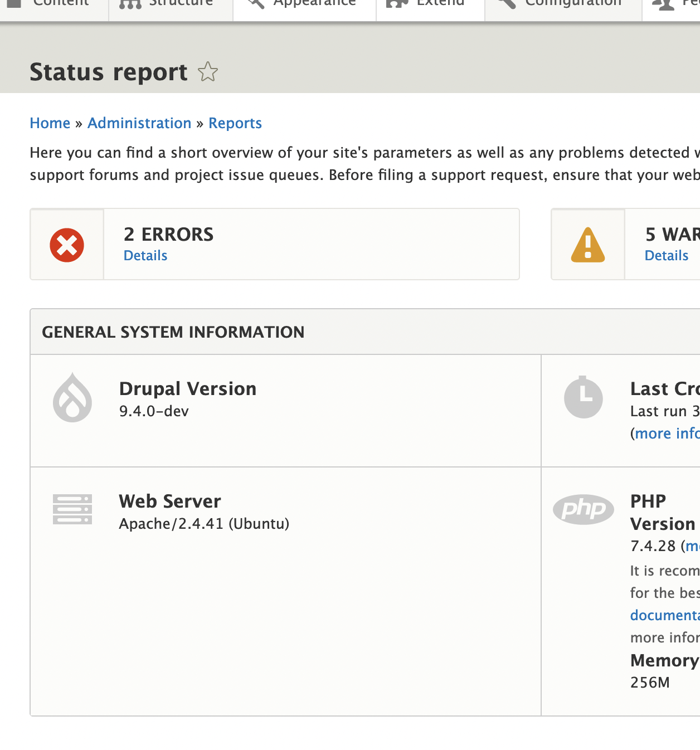The height and width of the screenshot is (750, 700).
Task: Open Details under 2 ERRORS
Action: [x=145, y=255]
